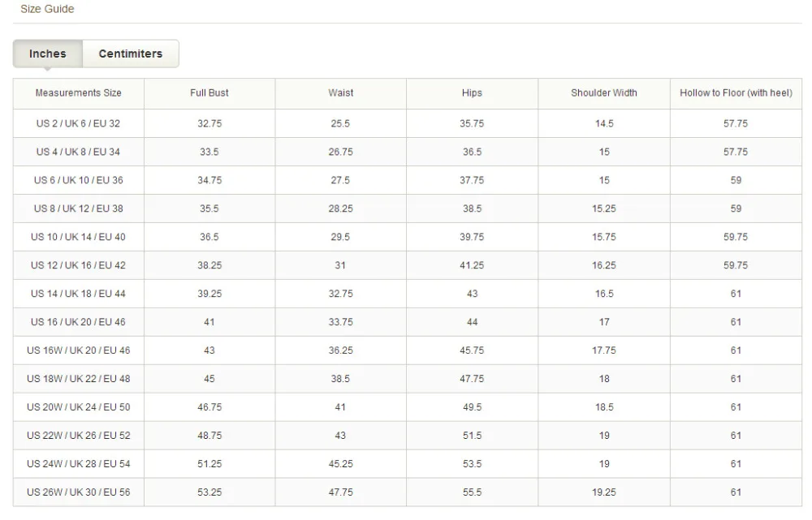The image size is (812, 520).
Task: Select the US 26W / UK 30 / EU 56 row label
Action: click(79, 492)
